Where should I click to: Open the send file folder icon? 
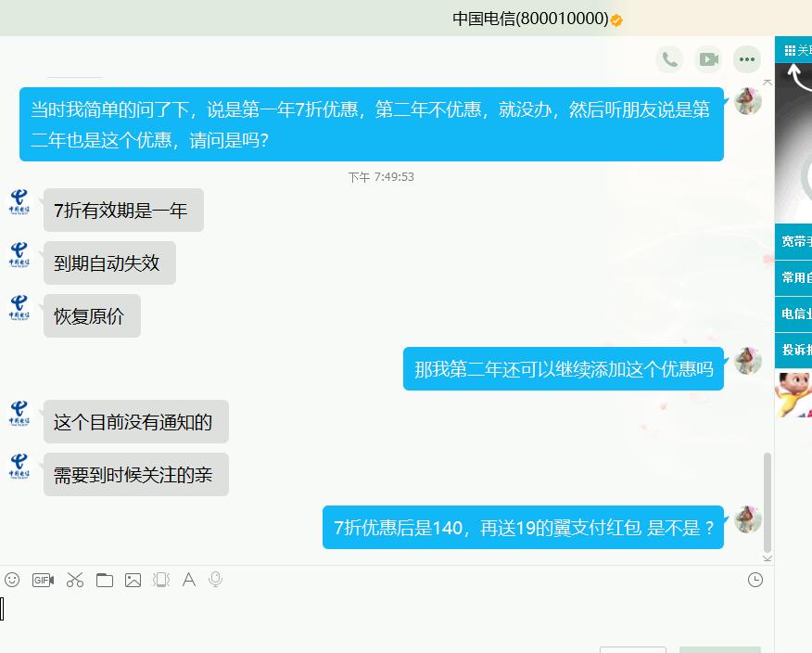[x=105, y=580]
